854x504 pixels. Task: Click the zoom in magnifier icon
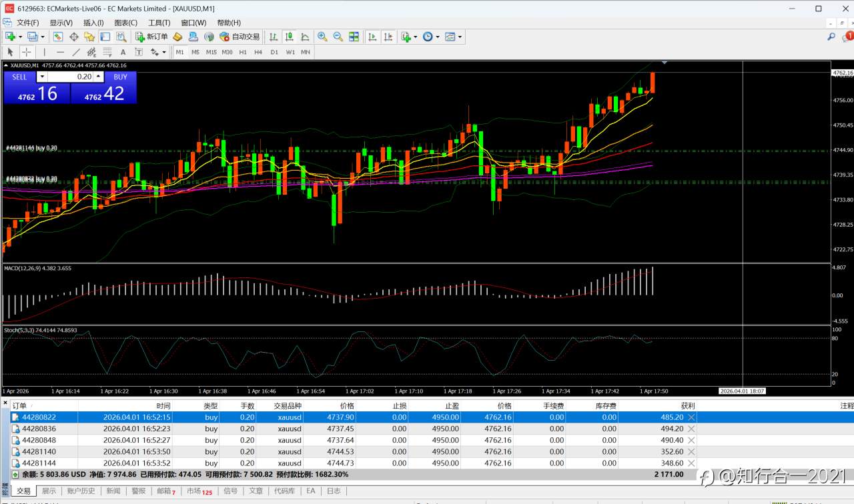322,37
